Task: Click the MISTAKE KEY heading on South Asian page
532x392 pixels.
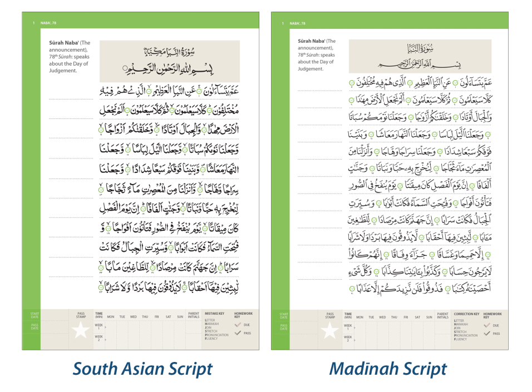Action: pos(214,314)
